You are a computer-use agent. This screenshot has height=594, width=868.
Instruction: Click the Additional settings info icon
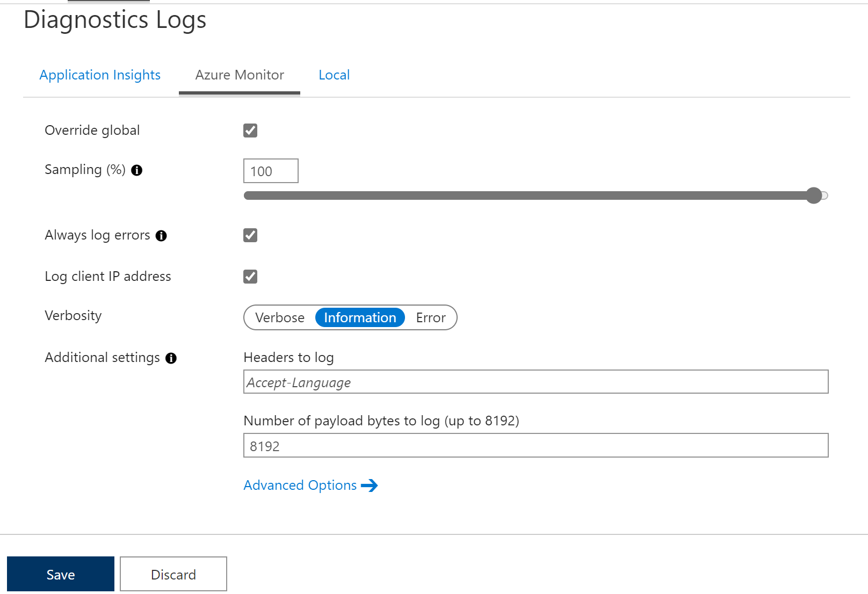pyautogui.click(x=171, y=358)
